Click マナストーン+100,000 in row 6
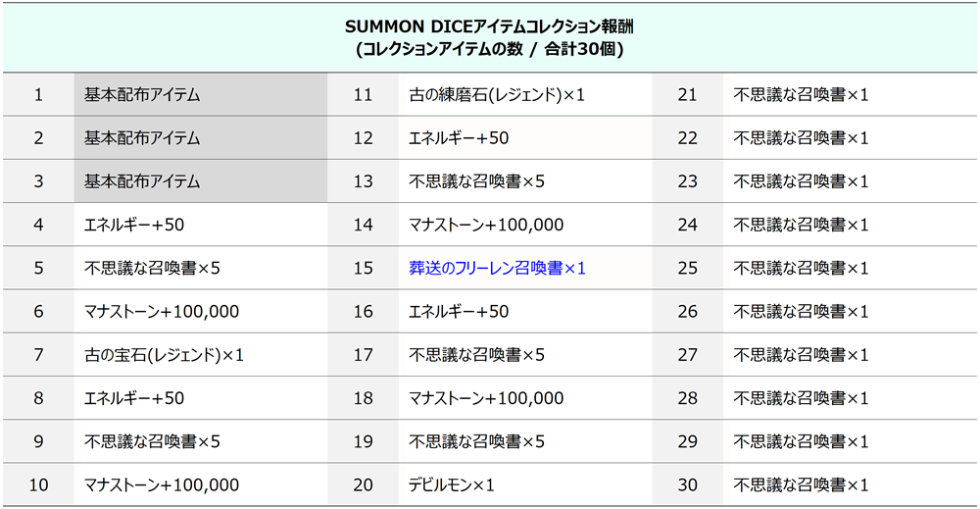 coord(162,312)
